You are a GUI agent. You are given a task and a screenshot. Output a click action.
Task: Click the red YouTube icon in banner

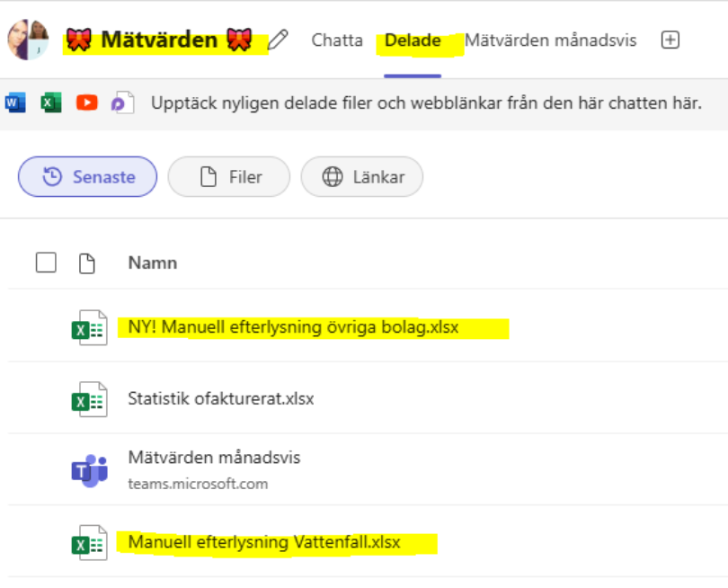coord(86,102)
